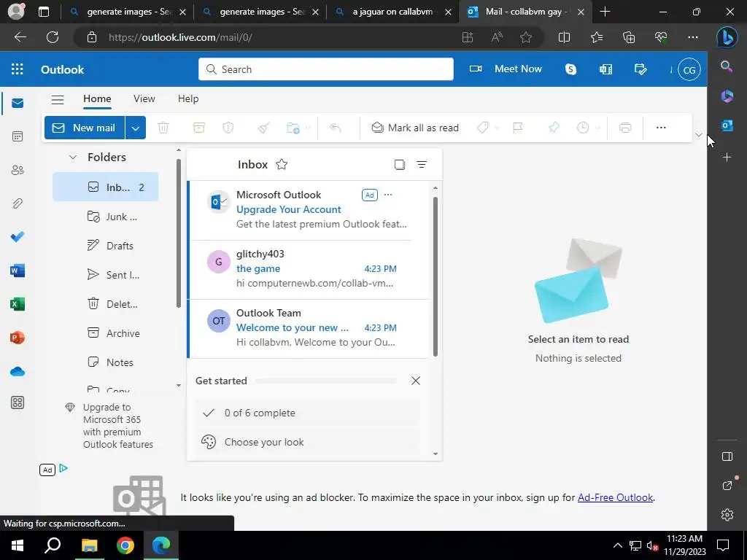The image size is (747, 560).
Task: Open Skype icon in Outlook header
Action: click(570, 69)
